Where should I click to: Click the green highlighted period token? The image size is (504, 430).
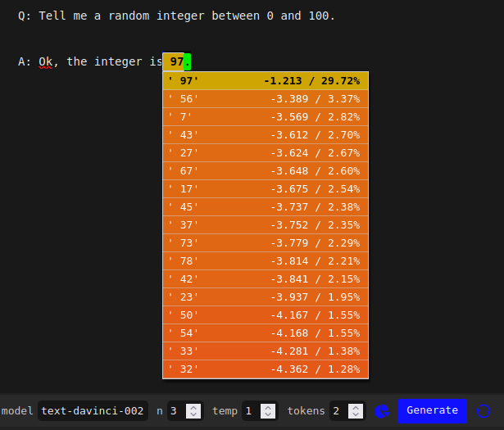[188, 61]
